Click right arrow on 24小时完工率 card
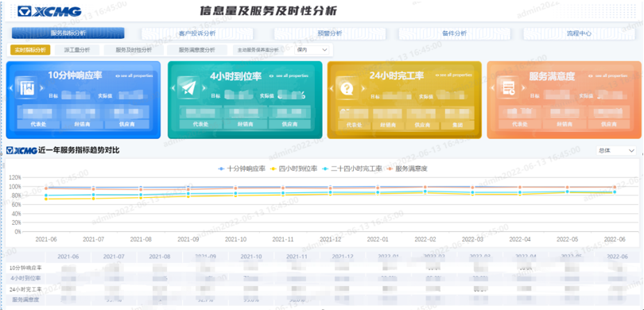Screen dimensions: 644x310 363,88
